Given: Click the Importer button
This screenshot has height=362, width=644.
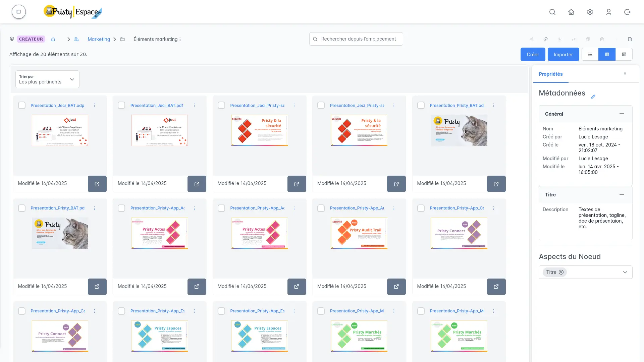Looking at the screenshot, I should tap(563, 54).
